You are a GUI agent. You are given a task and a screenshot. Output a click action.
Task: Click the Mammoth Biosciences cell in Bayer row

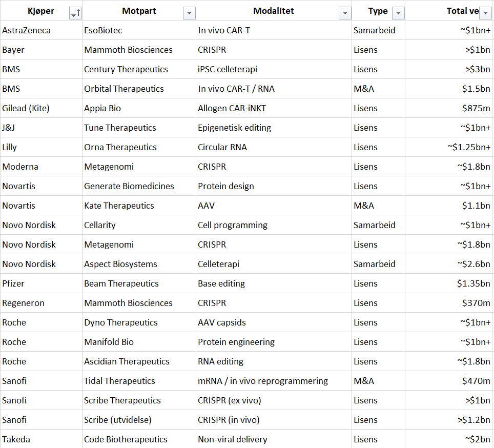[x=128, y=50]
